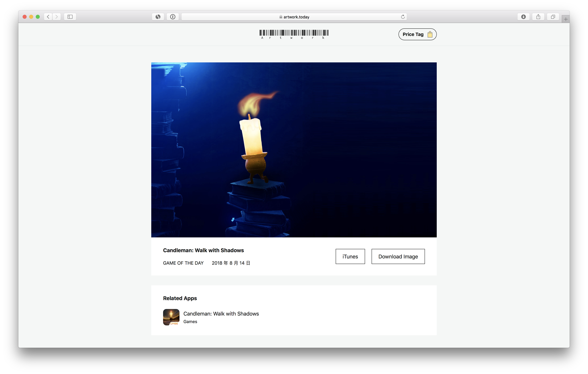This screenshot has height=374, width=588.
Task: Show Safari downloads list
Action: [523, 17]
